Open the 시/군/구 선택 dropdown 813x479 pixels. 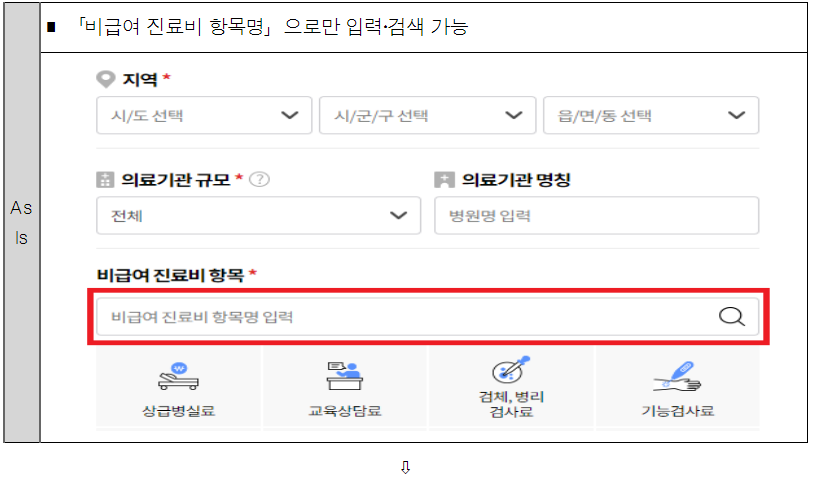pos(427,115)
